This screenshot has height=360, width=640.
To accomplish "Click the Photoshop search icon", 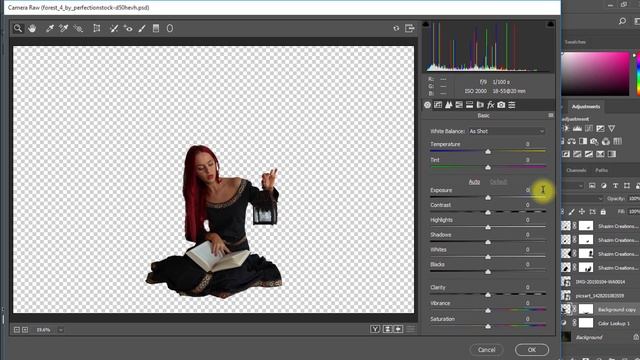I will point(622,21).
